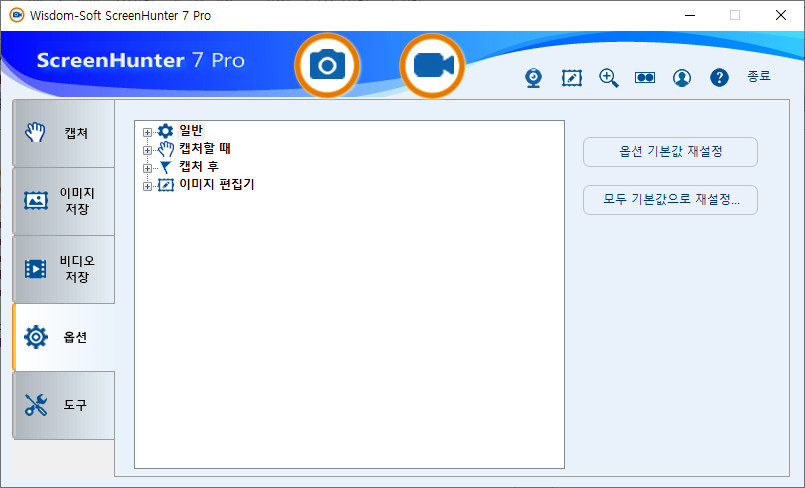Switch to the 이미지 저장 tab

point(64,201)
